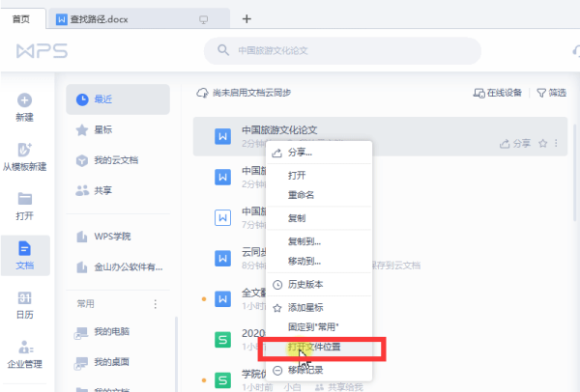
Task: Click 尚未启用文档云同步 cloud sync status
Action: [x=244, y=93]
